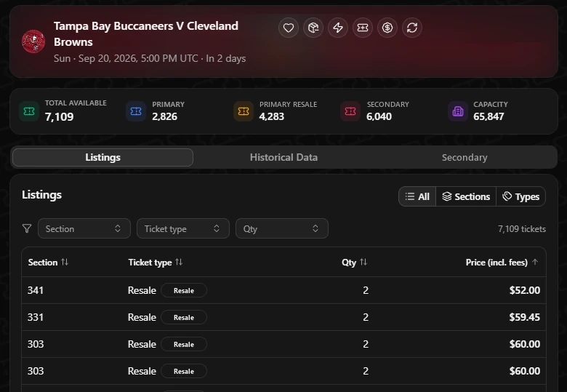
Task: Click the heart favorite icon
Action: (288, 28)
